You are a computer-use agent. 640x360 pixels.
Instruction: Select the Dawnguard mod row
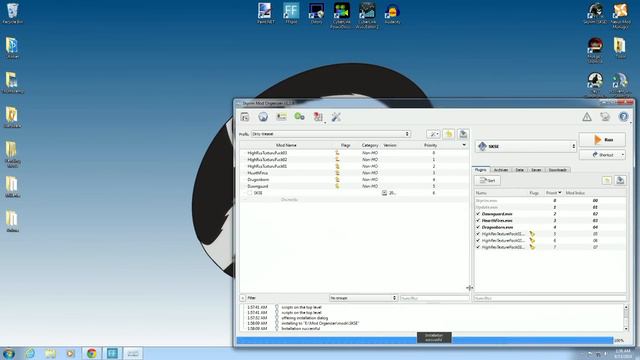click(353, 186)
